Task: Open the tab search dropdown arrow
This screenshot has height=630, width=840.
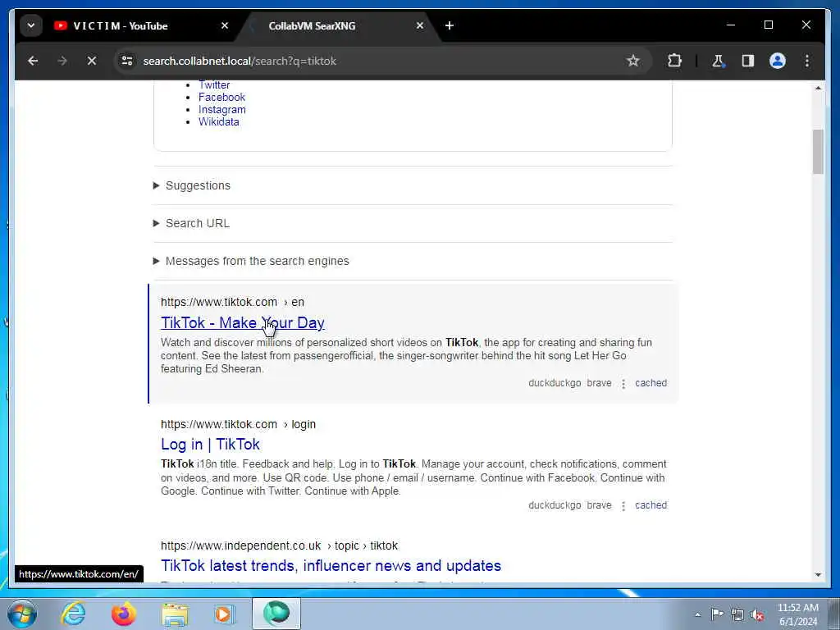Action: (x=31, y=25)
